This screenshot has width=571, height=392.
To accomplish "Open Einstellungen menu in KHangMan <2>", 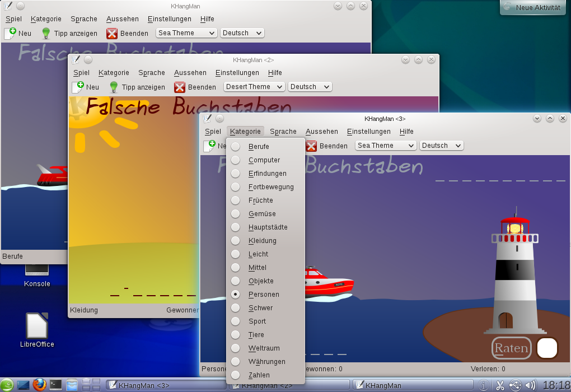I will pyautogui.click(x=237, y=73).
